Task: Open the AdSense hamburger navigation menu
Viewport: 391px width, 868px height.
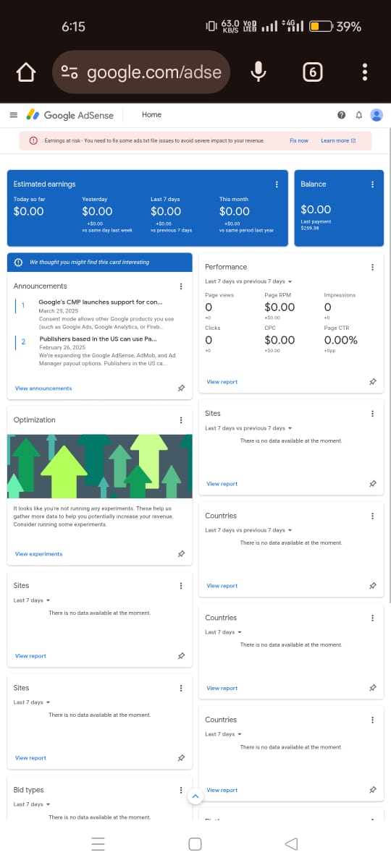Action: [x=13, y=115]
